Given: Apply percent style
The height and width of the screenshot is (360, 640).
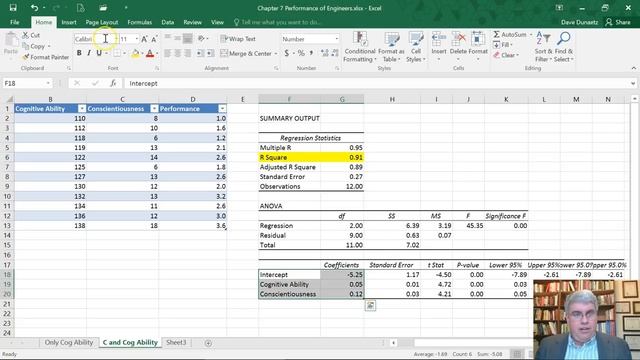Looking at the screenshot, I should point(301,53).
